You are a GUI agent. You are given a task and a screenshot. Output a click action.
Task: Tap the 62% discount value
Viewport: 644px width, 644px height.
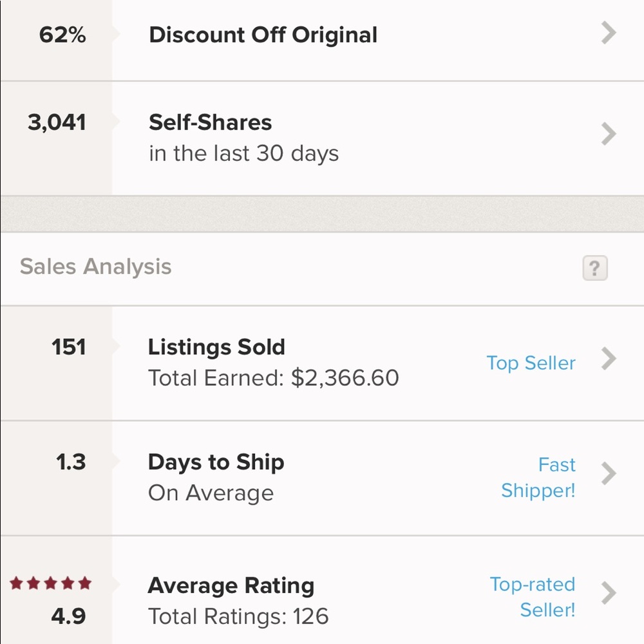[62, 35]
